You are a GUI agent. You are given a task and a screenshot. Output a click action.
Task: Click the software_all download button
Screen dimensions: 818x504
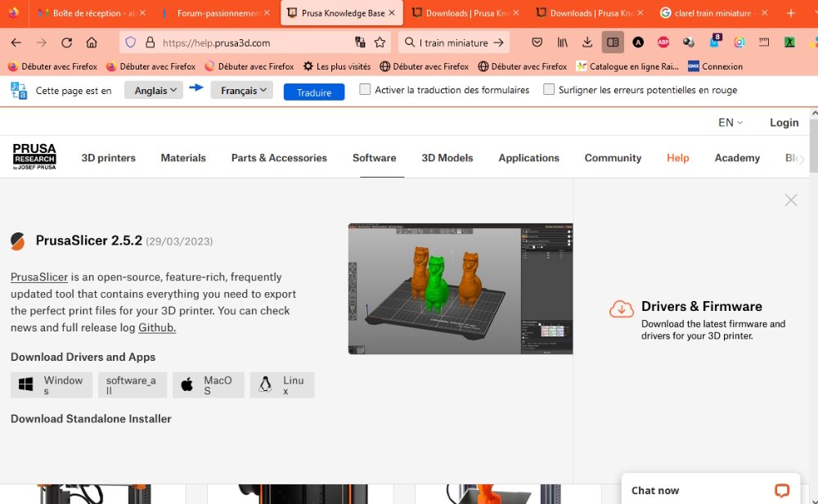[x=133, y=385]
